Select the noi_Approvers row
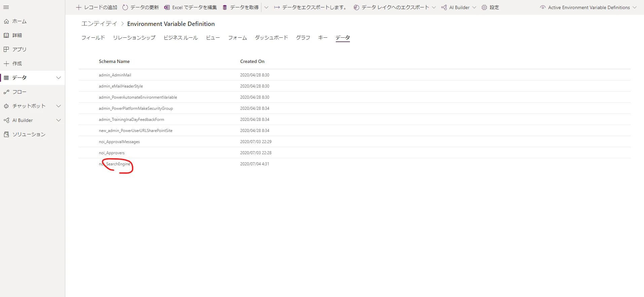 pyautogui.click(x=355, y=153)
